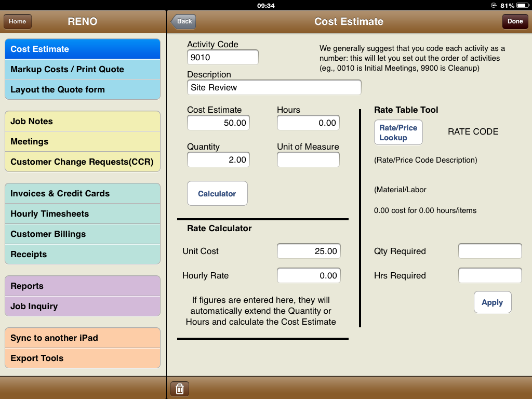Open Export Tools

[x=83, y=358]
